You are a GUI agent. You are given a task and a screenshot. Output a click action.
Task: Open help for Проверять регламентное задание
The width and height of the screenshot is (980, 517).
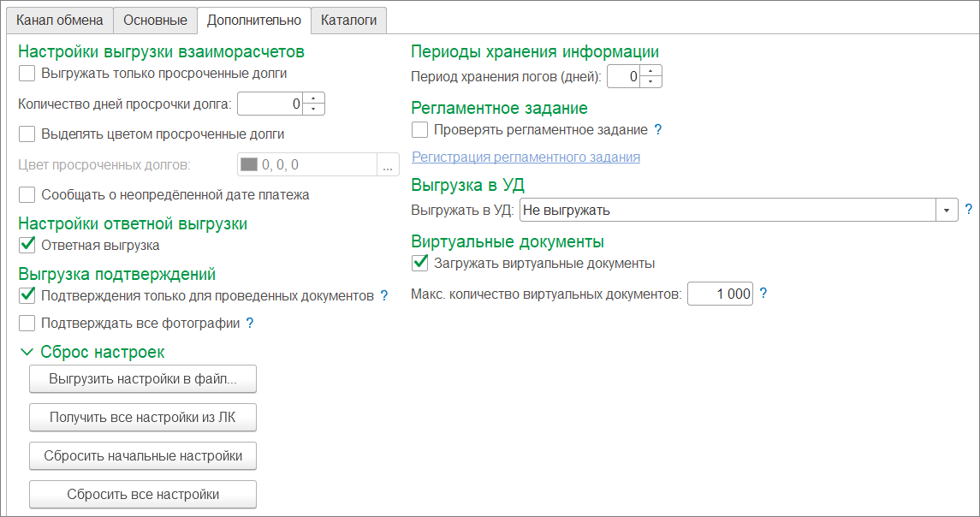657,130
